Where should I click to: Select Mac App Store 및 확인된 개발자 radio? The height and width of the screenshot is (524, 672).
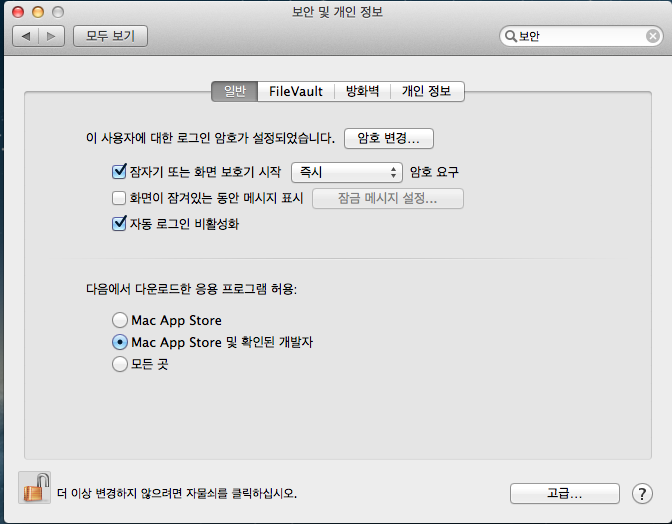(x=120, y=342)
